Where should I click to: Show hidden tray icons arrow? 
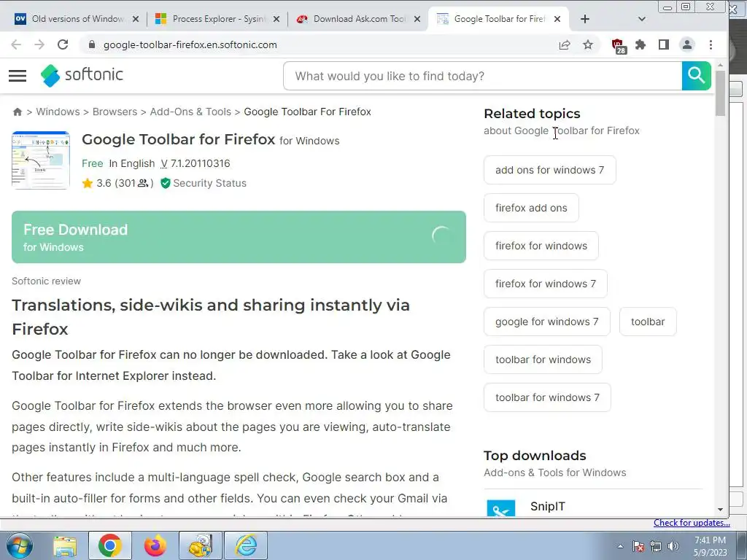[620, 546]
